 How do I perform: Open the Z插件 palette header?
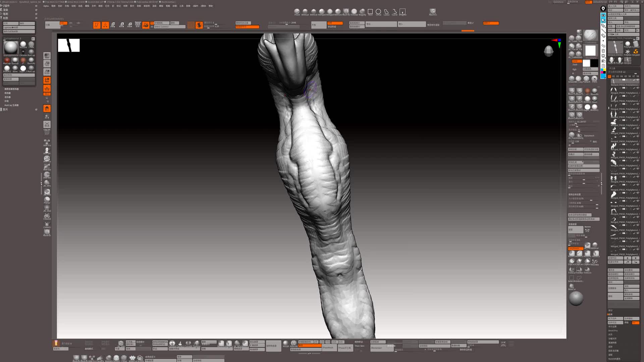[6, 6]
